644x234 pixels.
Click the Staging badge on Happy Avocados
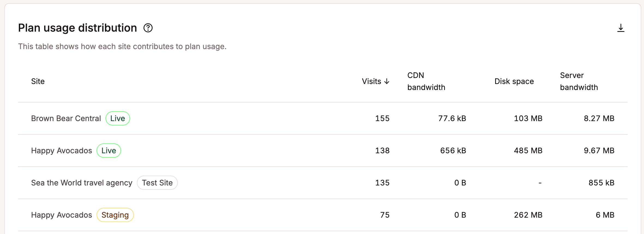click(115, 215)
